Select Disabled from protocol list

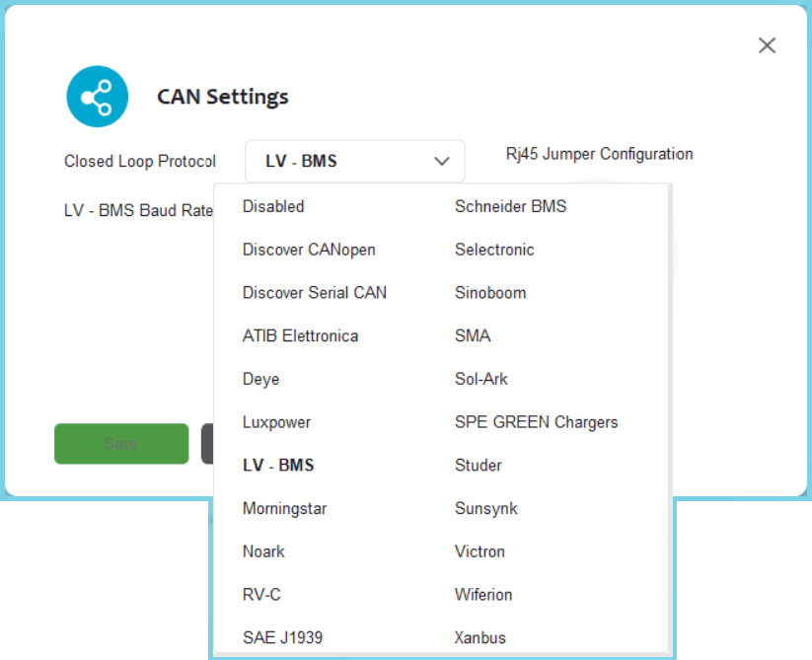coord(273,206)
